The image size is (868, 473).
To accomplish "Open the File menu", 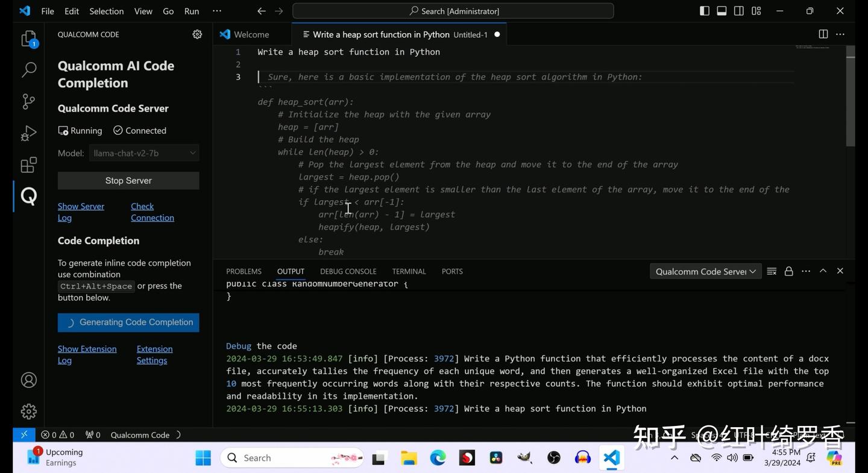I will [48, 11].
